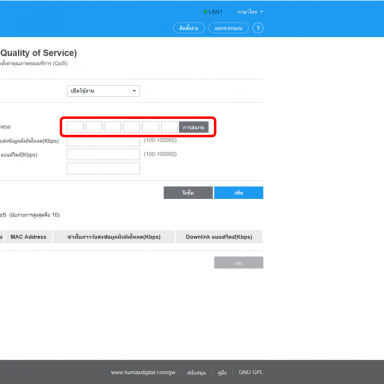Expand the QoS enable/disable combo box

click(x=103, y=91)
